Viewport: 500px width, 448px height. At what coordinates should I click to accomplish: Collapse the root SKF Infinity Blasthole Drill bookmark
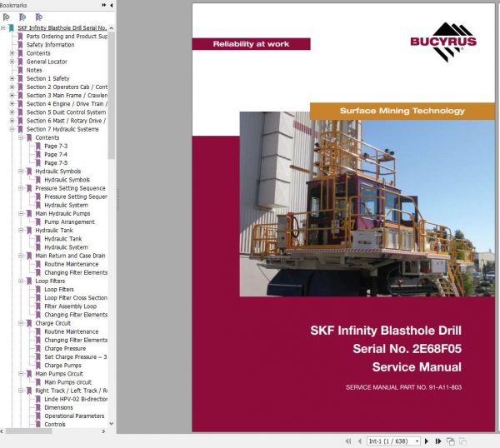[x=2, y=28]
